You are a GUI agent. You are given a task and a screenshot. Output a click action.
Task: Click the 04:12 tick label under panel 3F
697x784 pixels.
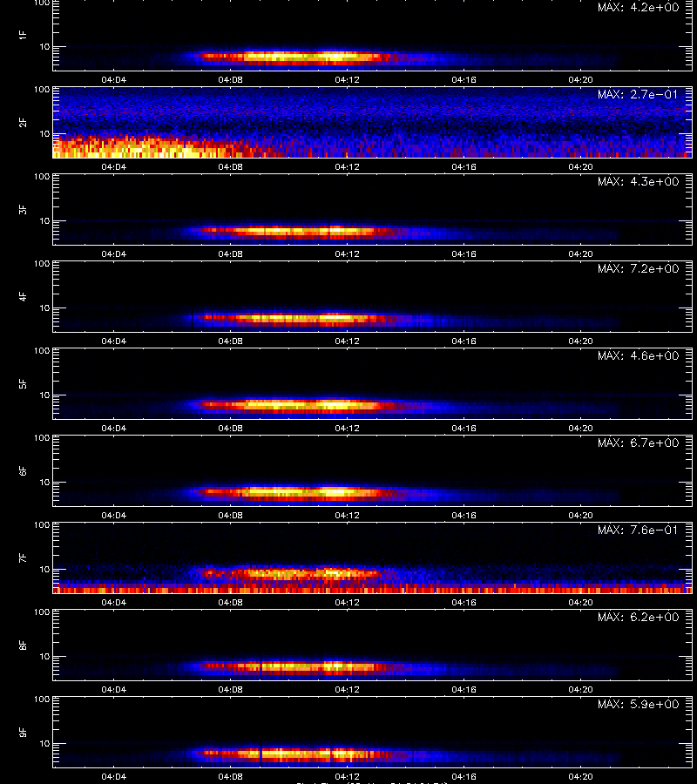[347, 254]
